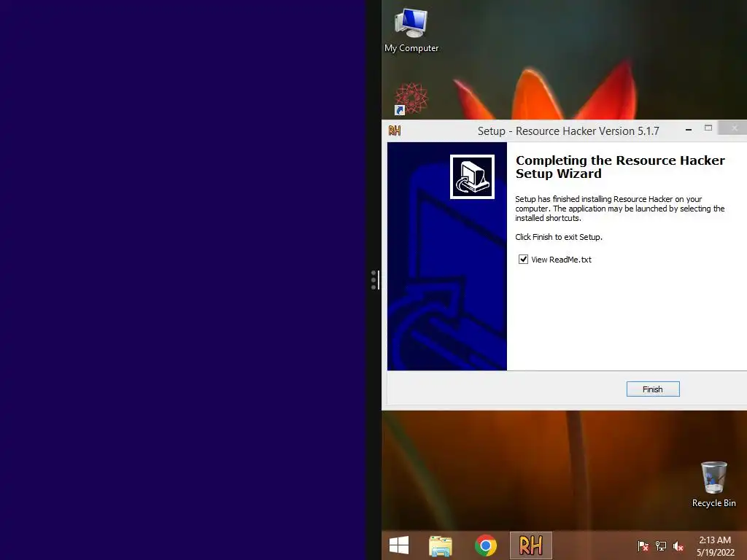Maximize the Resource Hacker setup window

click(x=708, y=128)
